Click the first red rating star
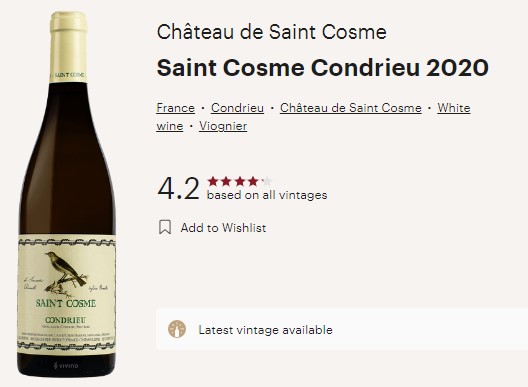The image size is (528, 387). coord(213,182)
